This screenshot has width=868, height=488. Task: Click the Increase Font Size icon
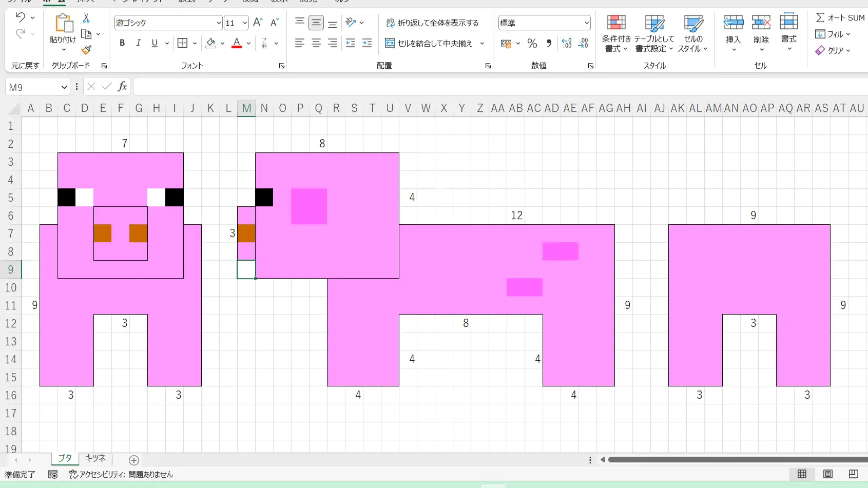click(258, 23)
